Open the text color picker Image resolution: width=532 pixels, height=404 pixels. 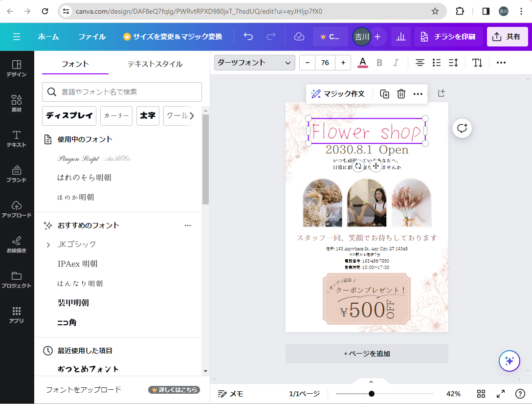click(362, 63)
